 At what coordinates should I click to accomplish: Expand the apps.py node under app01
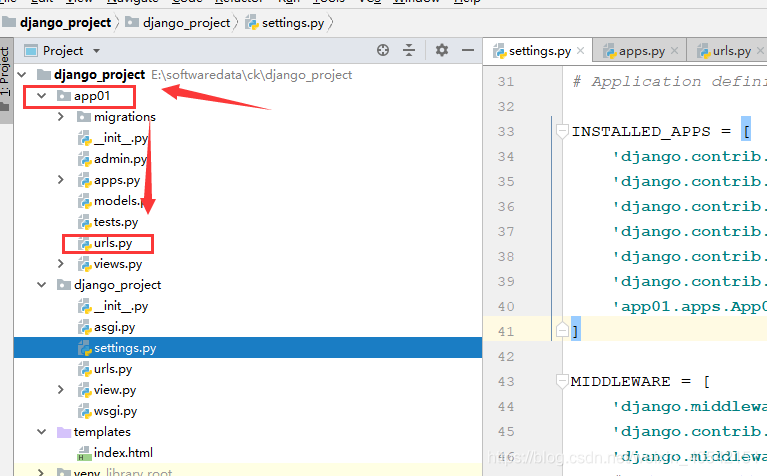coord(61,180)
